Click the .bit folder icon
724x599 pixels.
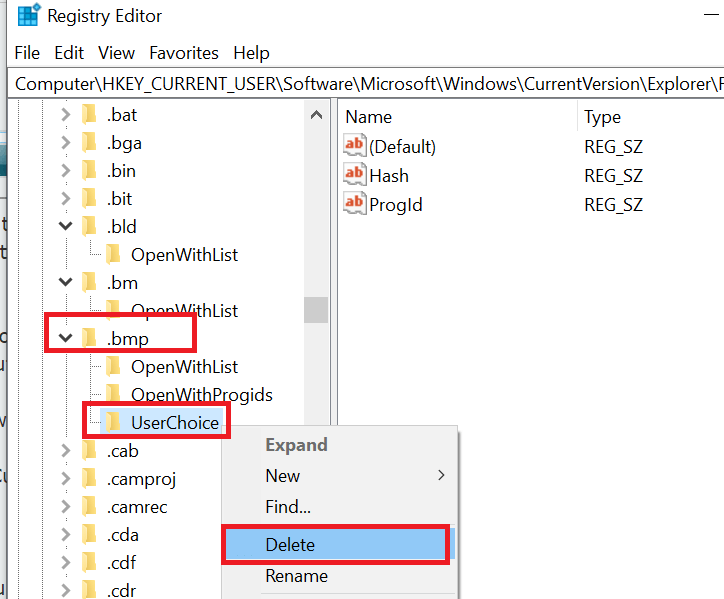89,199
